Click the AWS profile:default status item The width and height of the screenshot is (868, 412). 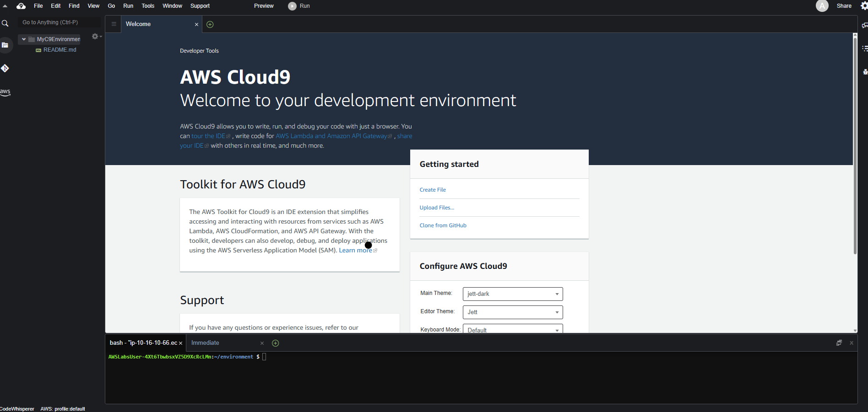point(63,409)
